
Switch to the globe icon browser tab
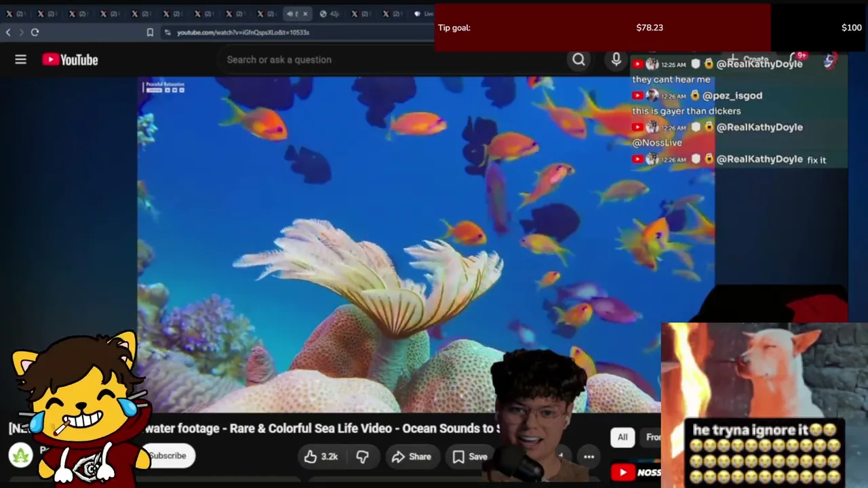click(330, 14)
